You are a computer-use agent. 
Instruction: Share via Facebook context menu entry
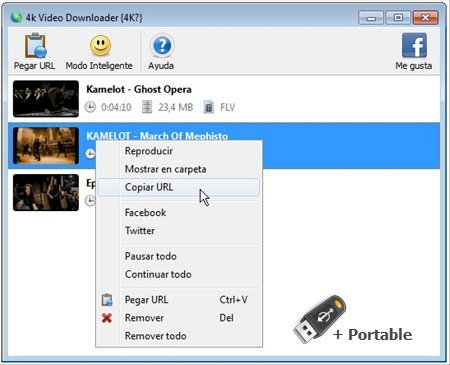tap(179, 213)
